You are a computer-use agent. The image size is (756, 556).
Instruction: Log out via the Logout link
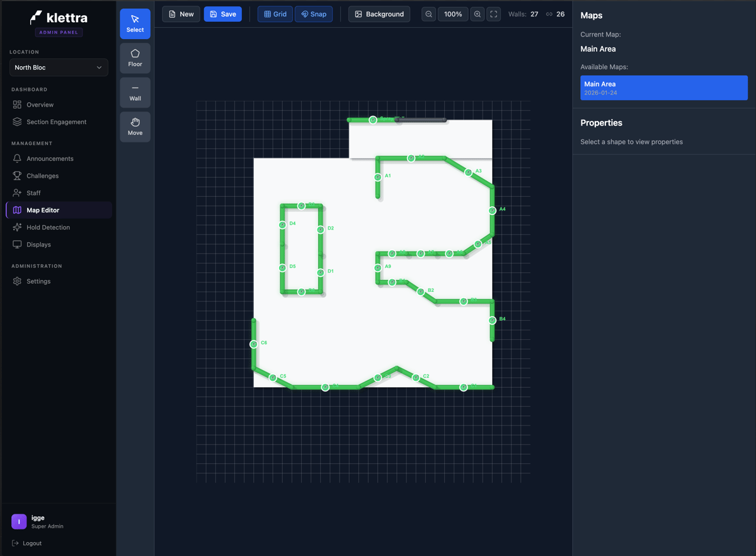pyautogui.click(x=27, y=543)
